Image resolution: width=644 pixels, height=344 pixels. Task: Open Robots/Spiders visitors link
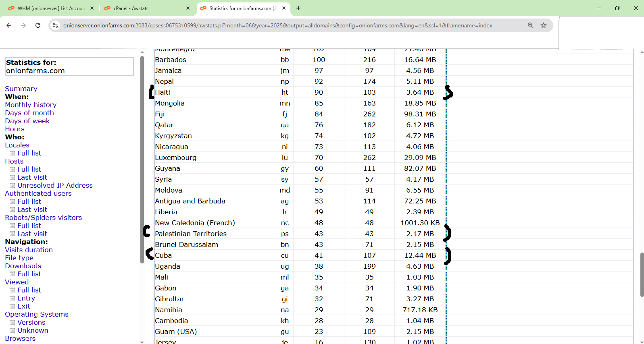click(x=44, y=218)
